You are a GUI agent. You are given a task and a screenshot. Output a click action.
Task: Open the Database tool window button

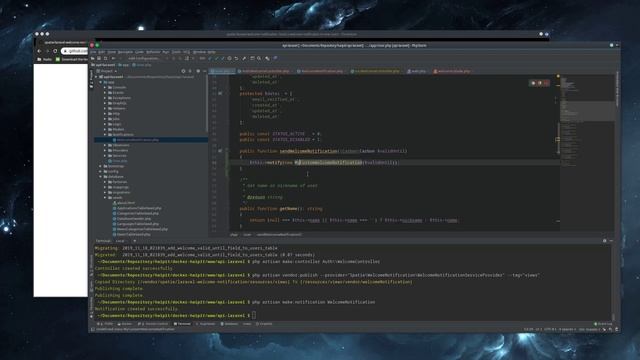point(229,324)
